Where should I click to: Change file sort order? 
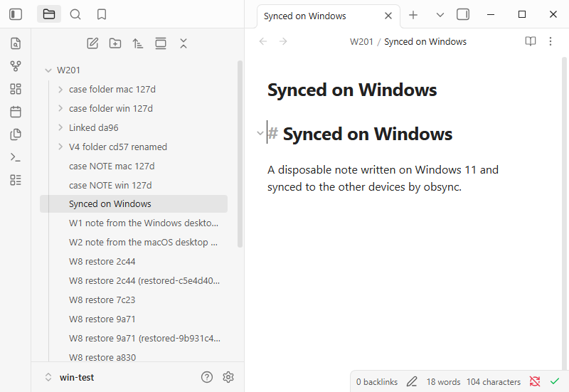138,43
